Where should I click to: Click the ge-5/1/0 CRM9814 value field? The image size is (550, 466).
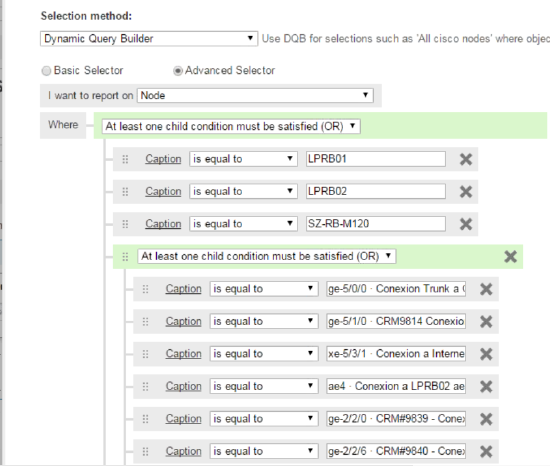pos(396,321)
